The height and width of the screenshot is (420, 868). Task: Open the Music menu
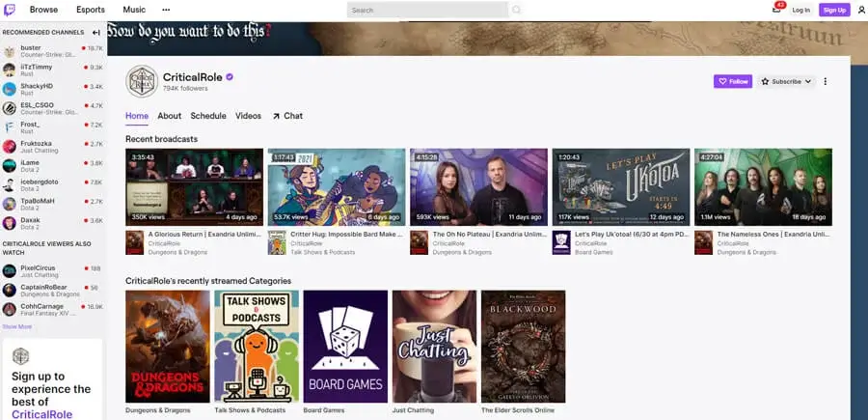coord(134,10)
